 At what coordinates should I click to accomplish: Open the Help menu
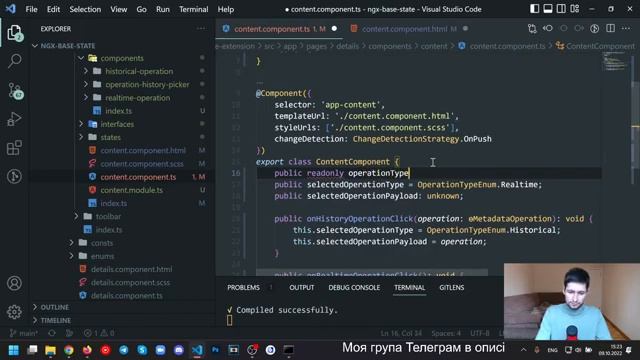[x=226, y=9]
